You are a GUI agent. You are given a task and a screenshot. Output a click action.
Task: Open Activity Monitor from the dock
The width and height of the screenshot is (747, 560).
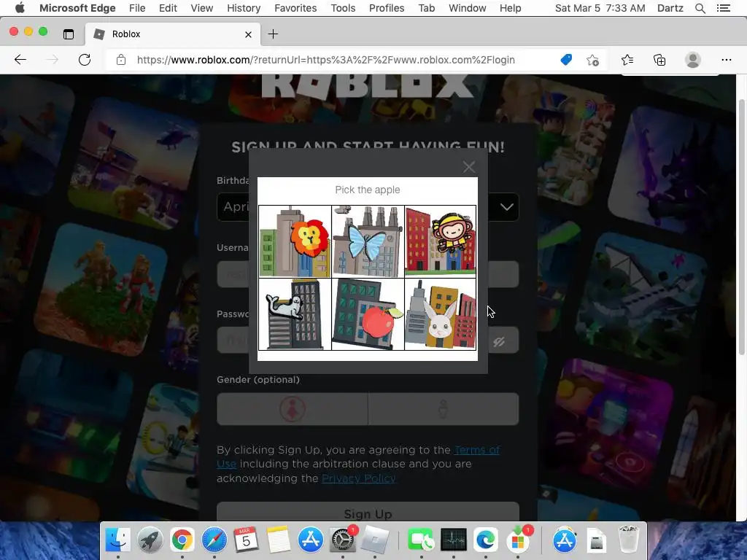(x=454, y=540)
